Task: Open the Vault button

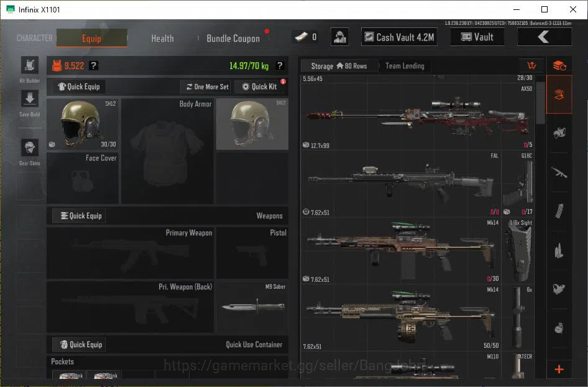Action: coord(477,37)
